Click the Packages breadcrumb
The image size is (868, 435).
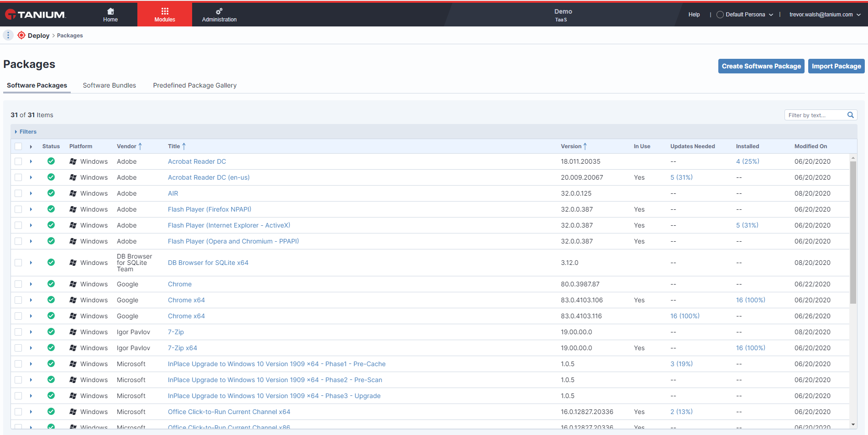70,36
